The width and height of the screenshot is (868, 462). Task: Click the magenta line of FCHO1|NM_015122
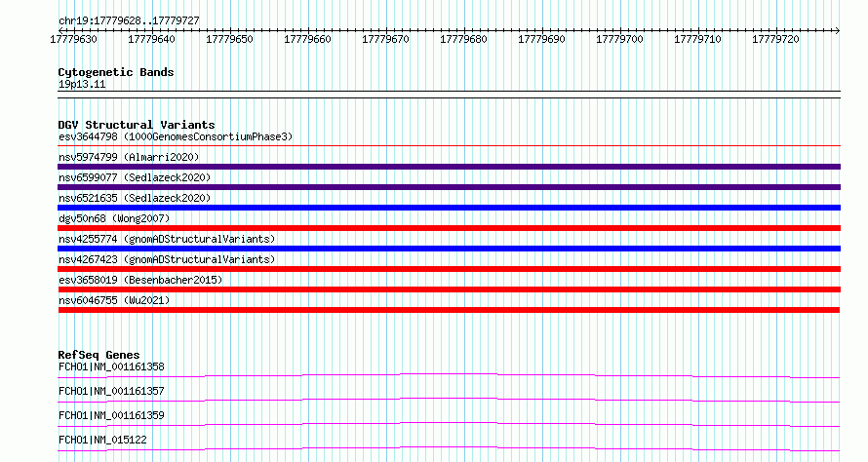[449, 449]
